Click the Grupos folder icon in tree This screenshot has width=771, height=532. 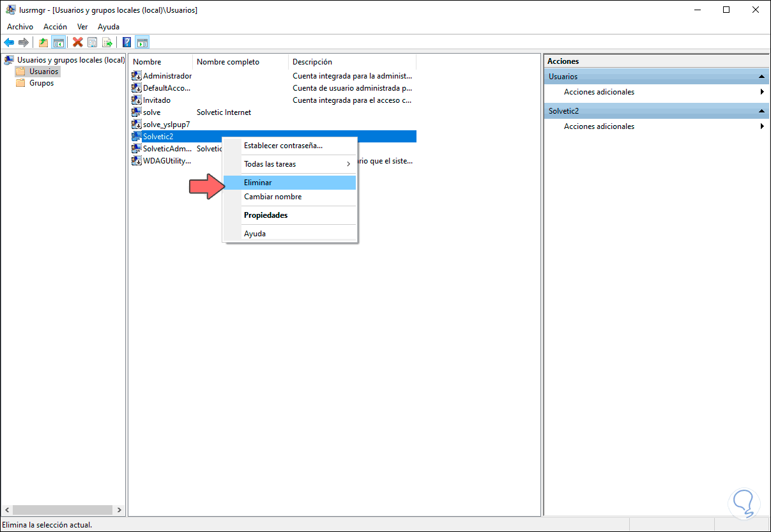[x=20, y=83]
